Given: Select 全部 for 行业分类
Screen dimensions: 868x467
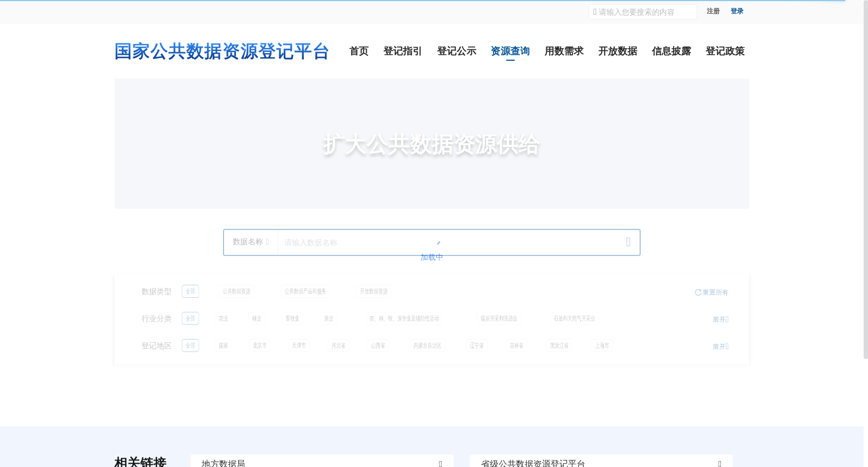Looking at the screenshot, I should pos(190,318).
